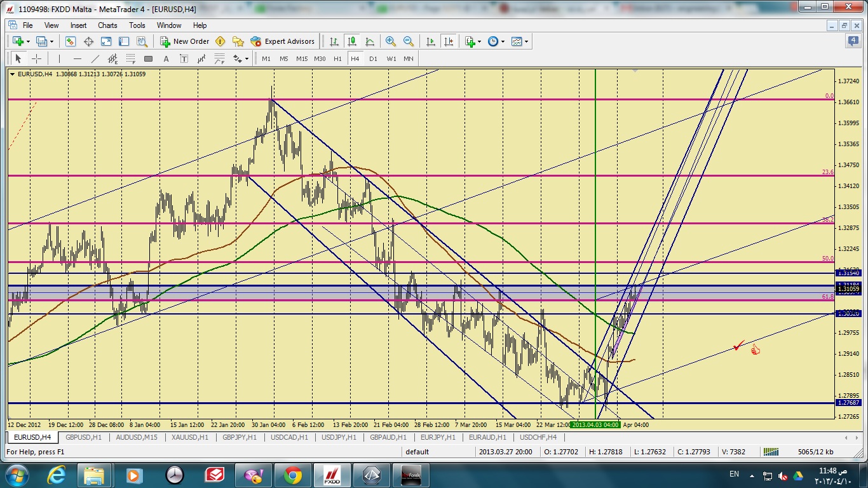Toggle chart shift
This screenshot has height=488, width=868.
click(449, 41)
